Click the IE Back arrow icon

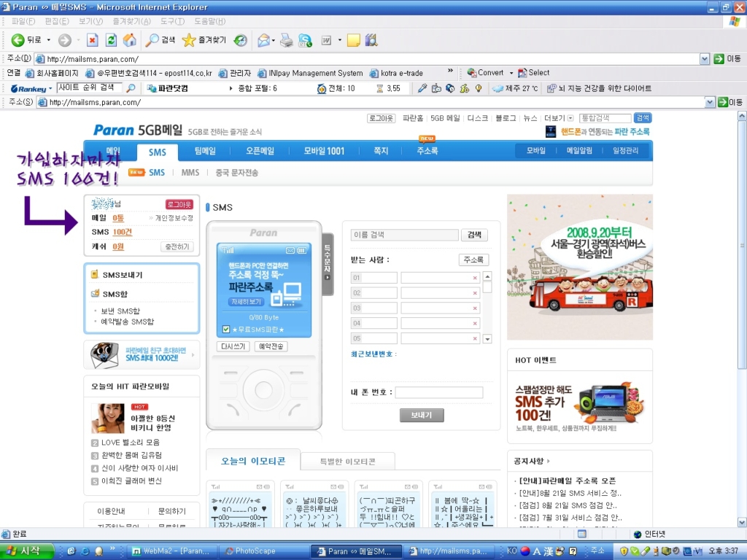point(18,40)
